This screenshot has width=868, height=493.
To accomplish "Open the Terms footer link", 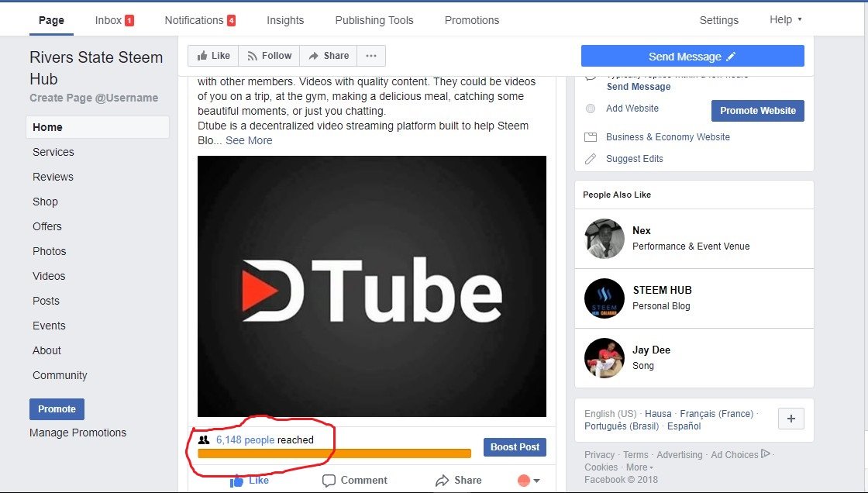I will pyautogui.click(x=635, y=455).
